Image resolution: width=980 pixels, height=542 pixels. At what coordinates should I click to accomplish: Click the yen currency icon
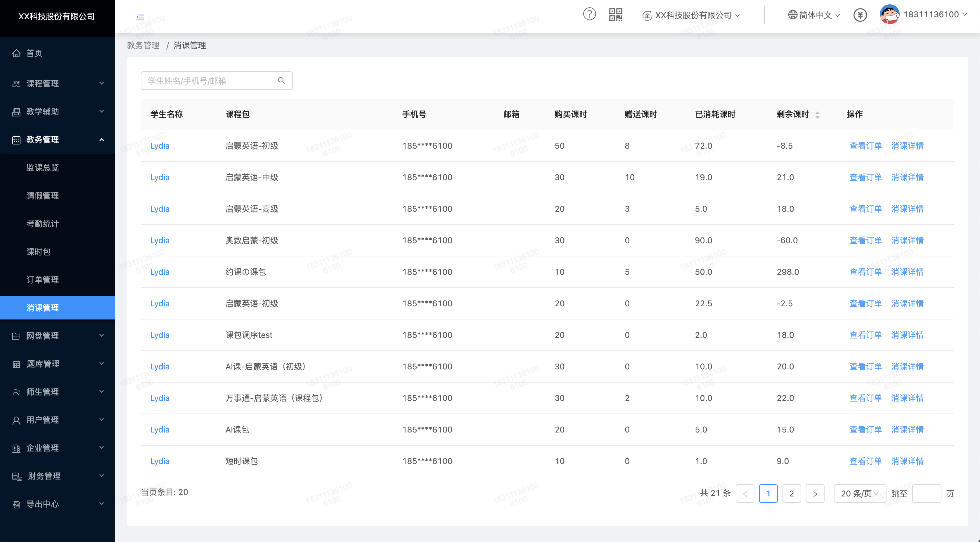860,15
